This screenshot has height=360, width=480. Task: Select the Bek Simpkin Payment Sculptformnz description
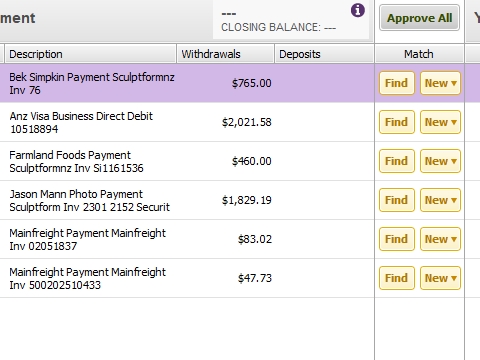pos(92,83)
